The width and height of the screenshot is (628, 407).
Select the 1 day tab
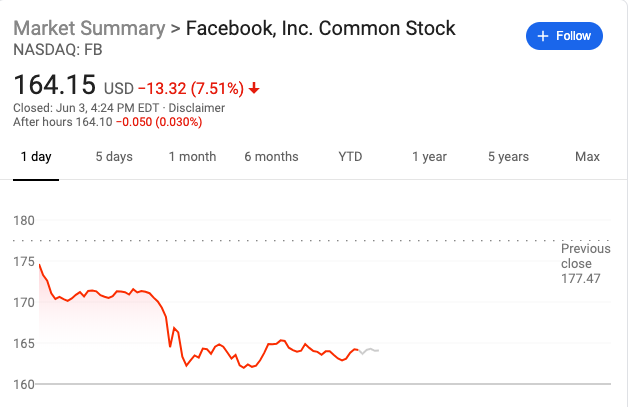pos(36,157)
